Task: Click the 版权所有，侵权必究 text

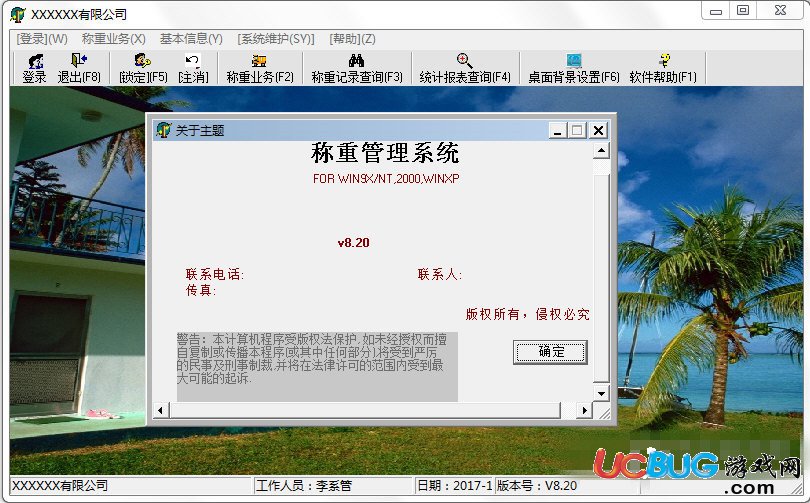Action: [x=527, y=314]
